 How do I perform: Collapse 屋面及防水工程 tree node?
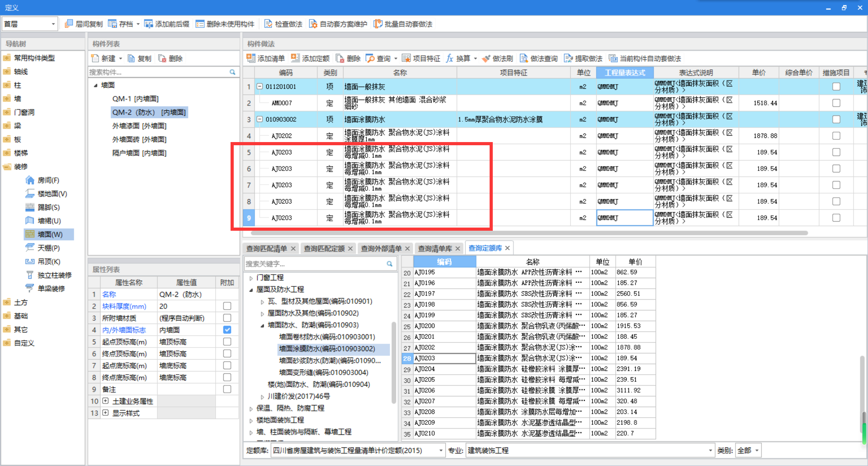pyautogui.click(x=251, y=290)
